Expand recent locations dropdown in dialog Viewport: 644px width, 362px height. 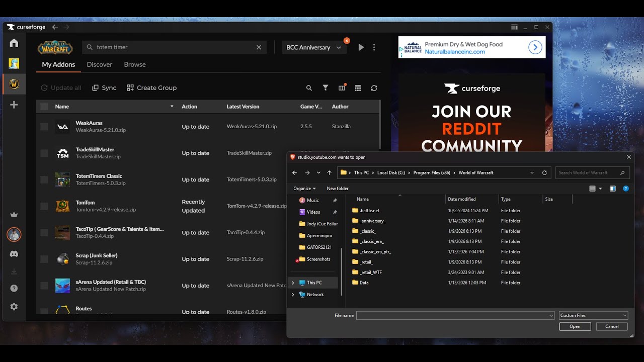(318, 172)
